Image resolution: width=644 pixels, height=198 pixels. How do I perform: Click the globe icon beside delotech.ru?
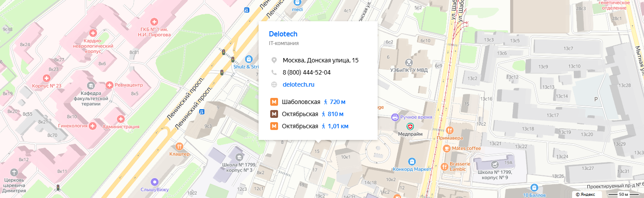(x=274, y=84)
